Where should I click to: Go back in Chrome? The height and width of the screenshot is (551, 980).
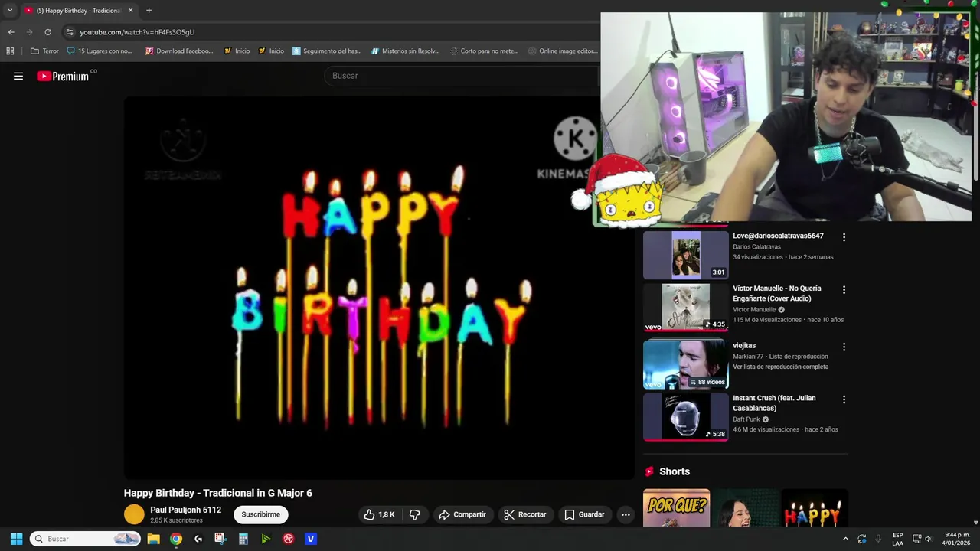click(x=11, y=32)
